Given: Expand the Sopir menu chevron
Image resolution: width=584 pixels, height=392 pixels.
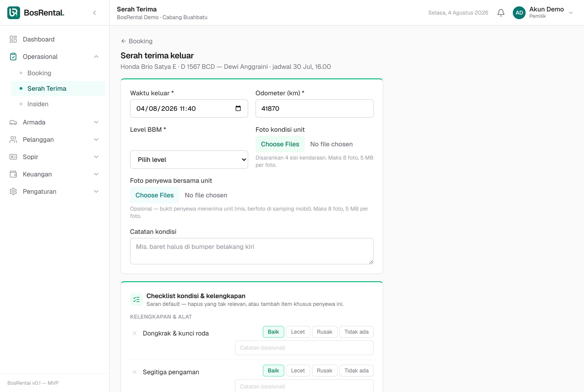Looking at the screenshot, I should point(96,157).
